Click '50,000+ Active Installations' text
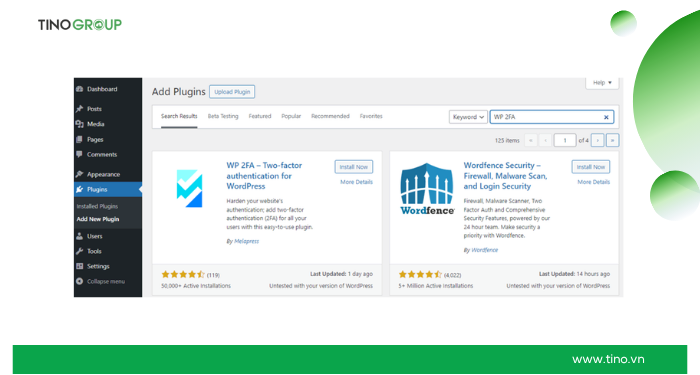This screenshot has width=700, height=375. pos(196,286)
